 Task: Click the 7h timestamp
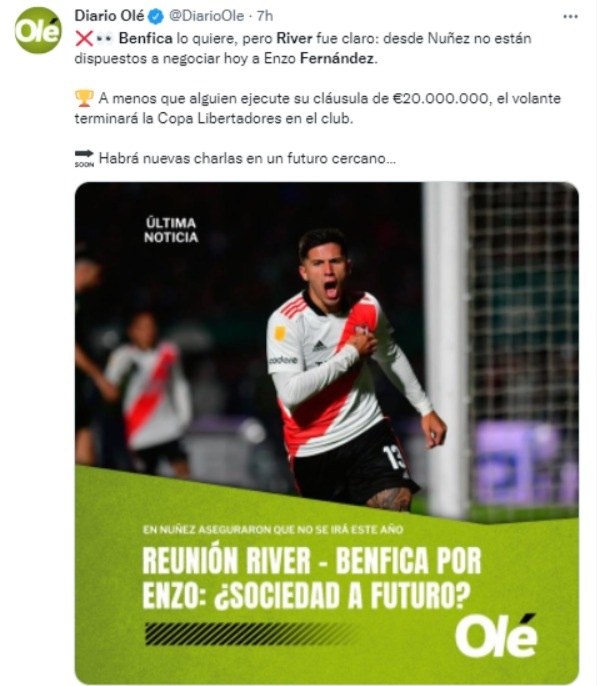tap(265, 16)
